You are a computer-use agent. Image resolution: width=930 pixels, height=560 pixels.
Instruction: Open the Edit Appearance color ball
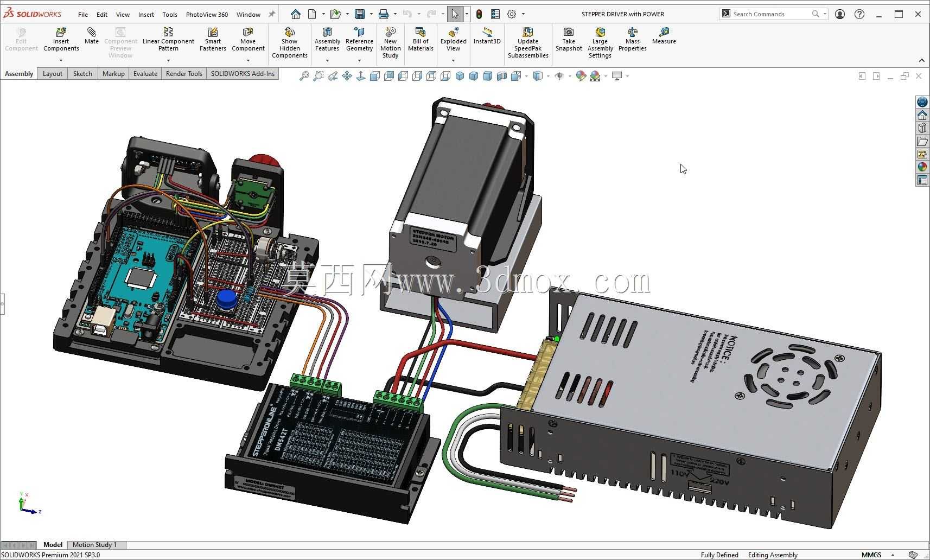pyautogui.click(x=581, y=76)
